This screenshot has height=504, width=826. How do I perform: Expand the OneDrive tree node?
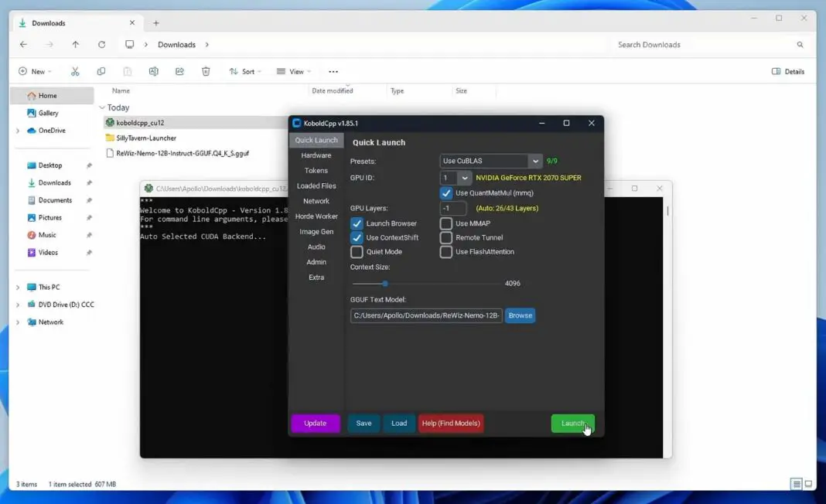pyautogui.click(x=17, y=131)
